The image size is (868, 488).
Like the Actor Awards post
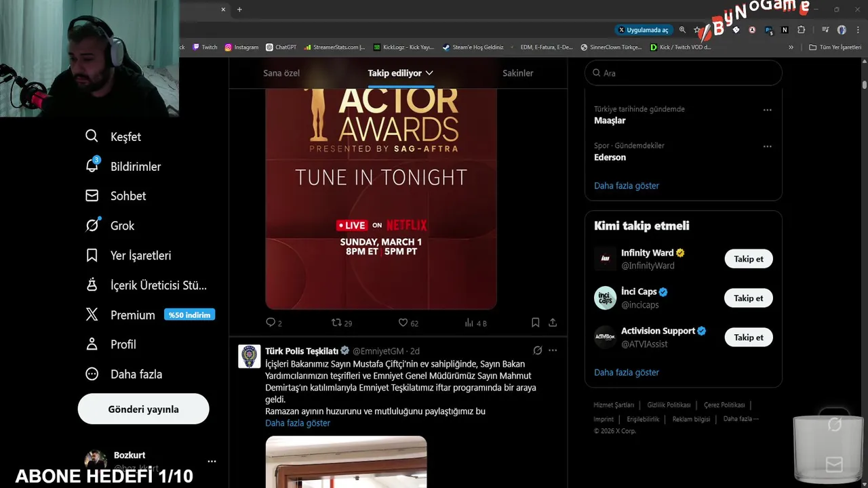tap(403, 323)
